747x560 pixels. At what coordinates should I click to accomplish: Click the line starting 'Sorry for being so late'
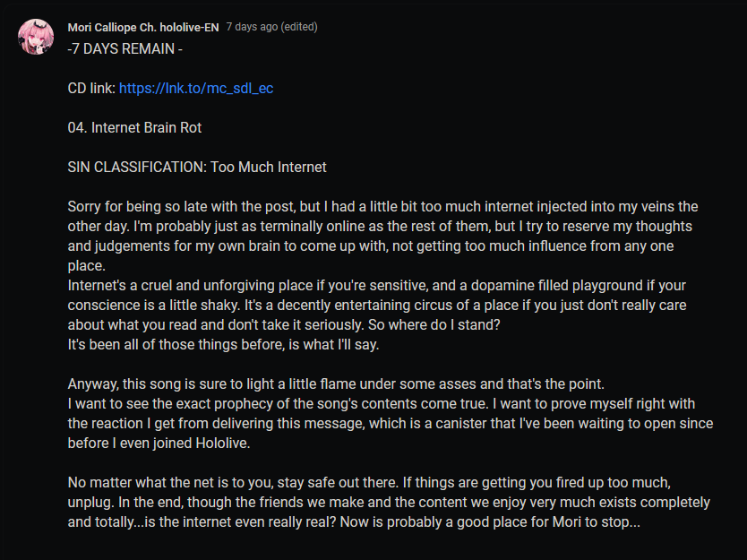tap(382, 206)
